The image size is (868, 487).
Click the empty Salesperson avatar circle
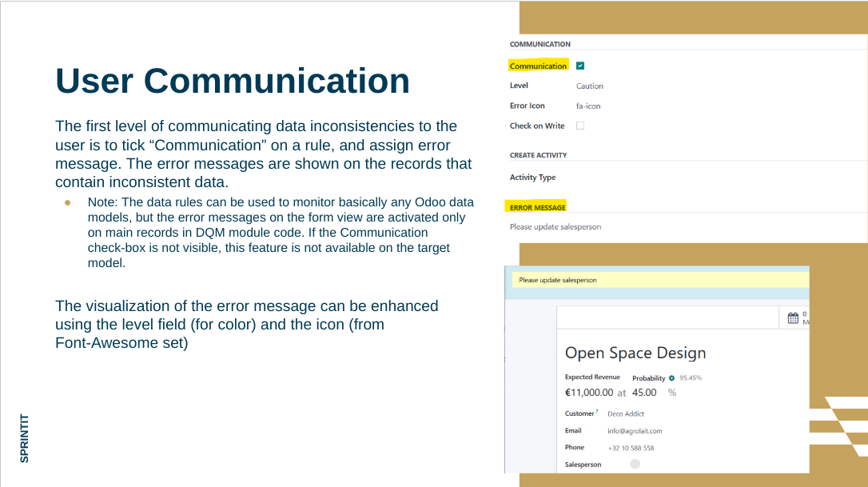tap(635, 464)
